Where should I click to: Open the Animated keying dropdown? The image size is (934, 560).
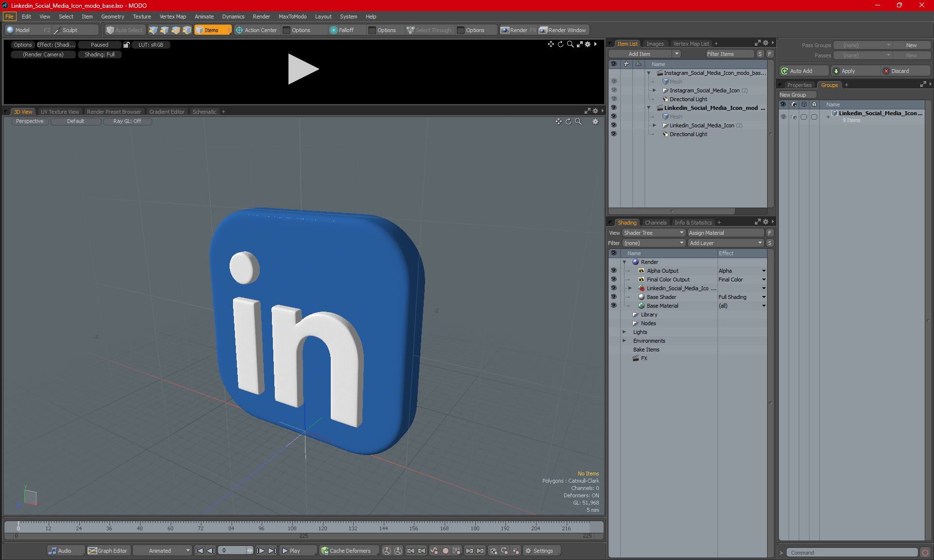[162, 551]
